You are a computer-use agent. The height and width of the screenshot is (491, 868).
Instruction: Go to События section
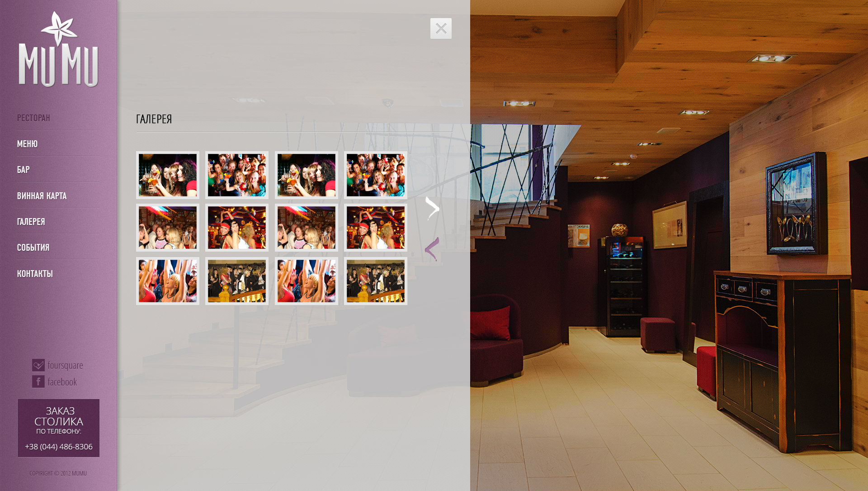(x=33, y=248)
